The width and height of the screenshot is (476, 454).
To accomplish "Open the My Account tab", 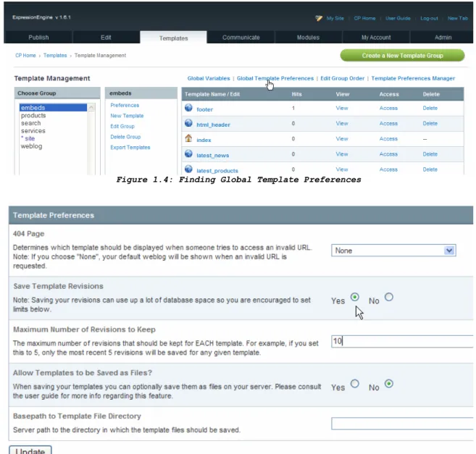I will 376,38.
